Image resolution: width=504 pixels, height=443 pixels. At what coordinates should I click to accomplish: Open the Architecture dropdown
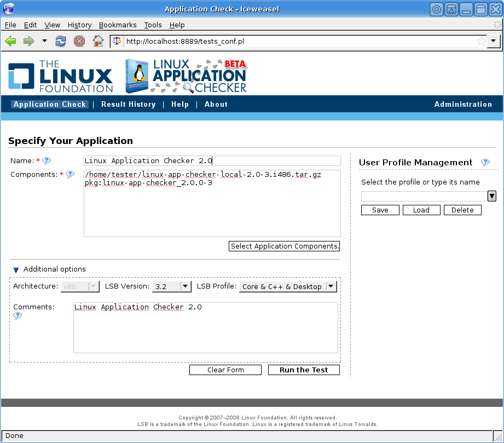click(80, 286)
